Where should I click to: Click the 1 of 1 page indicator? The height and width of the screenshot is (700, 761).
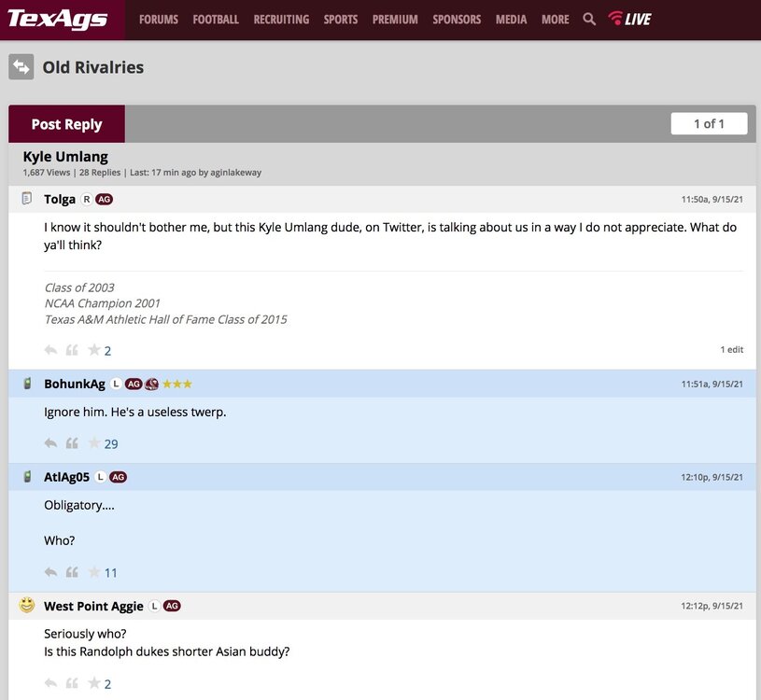(709, 124)
